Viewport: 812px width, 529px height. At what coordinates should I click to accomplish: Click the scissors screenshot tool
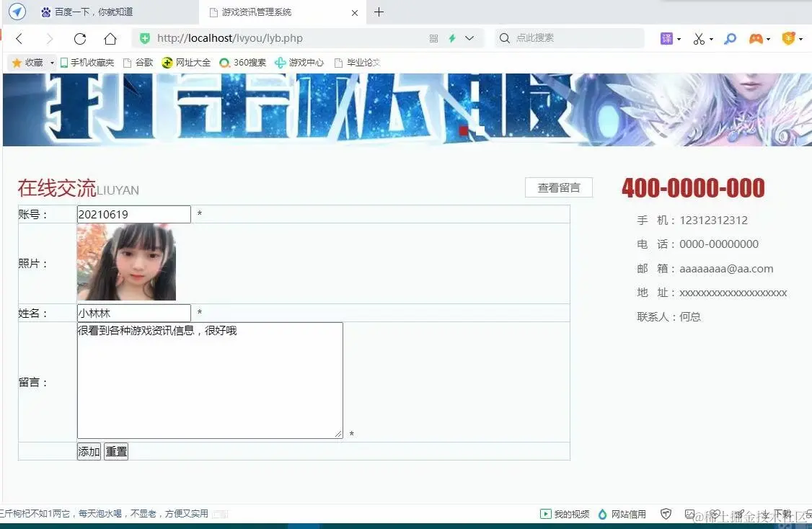(x=699, y=38)
